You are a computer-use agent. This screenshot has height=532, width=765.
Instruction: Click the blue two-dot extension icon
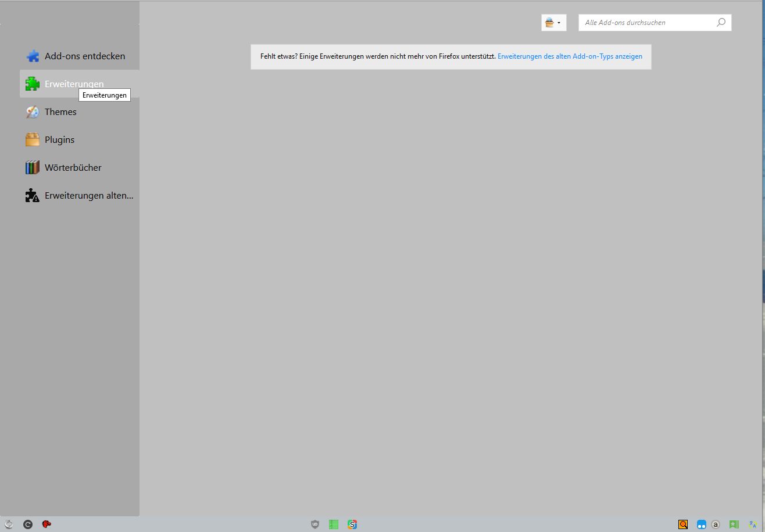click(702, 524)
